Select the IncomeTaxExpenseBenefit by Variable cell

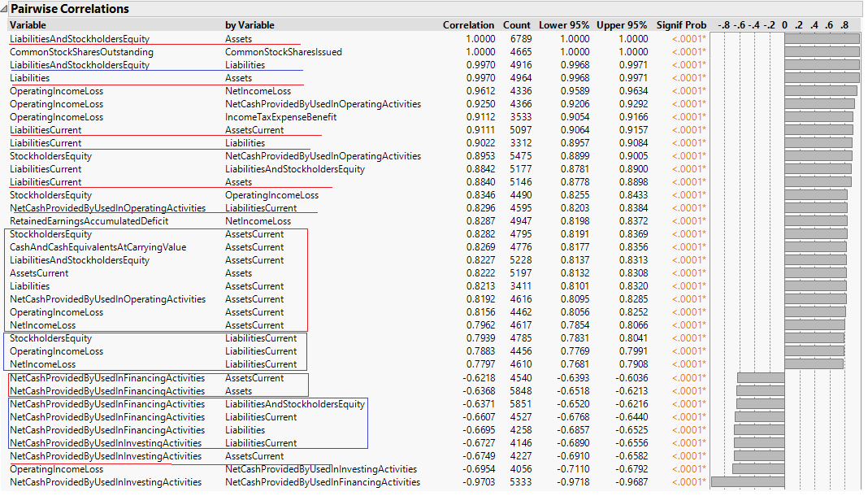tap(280, 117)
